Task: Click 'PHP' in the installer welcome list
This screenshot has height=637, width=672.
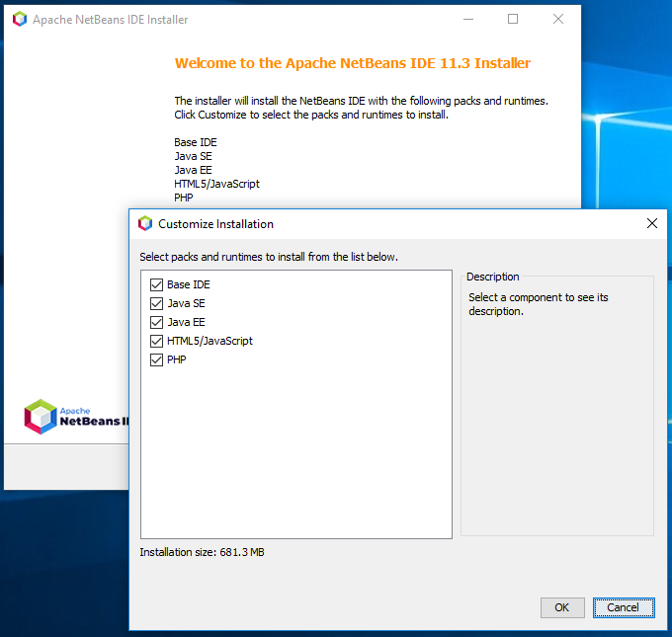Action: [x=184, y=198]
